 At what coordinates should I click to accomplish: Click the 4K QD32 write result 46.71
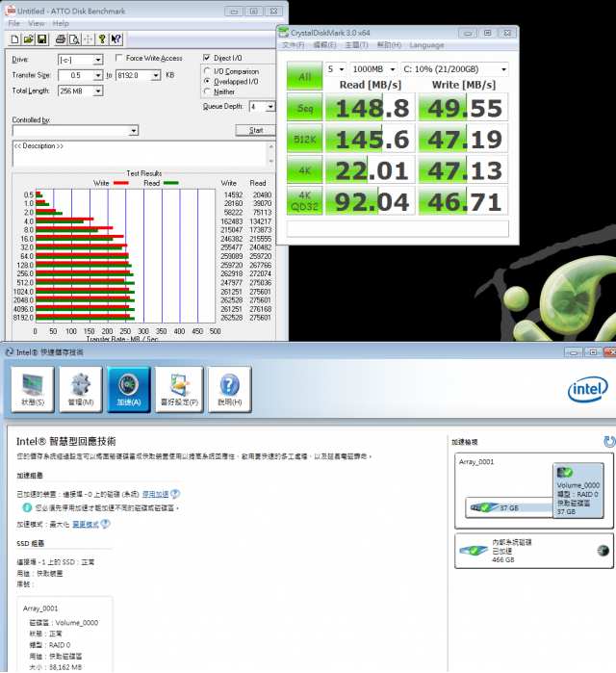463,201
